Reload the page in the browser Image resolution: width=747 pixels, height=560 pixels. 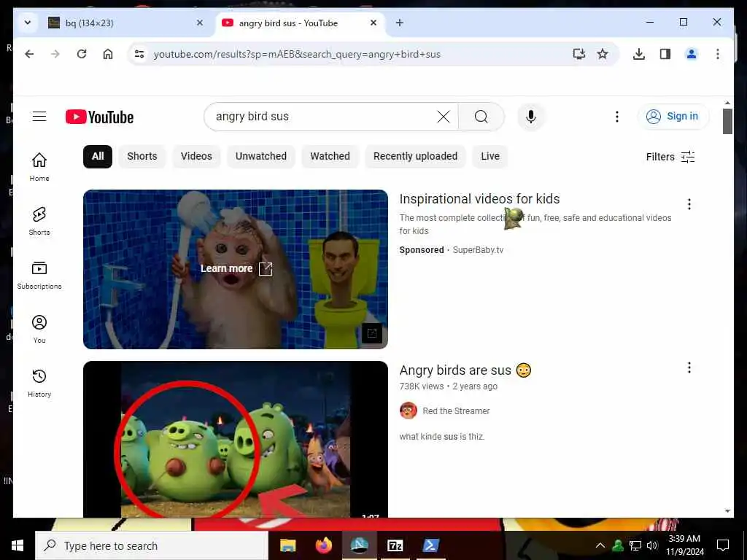(82, 54)
